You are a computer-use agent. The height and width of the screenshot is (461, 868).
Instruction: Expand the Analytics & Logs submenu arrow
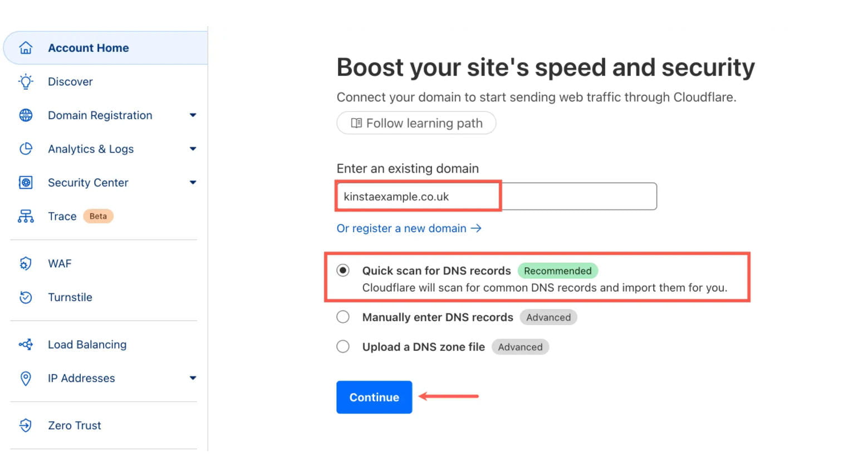point(193,149)
